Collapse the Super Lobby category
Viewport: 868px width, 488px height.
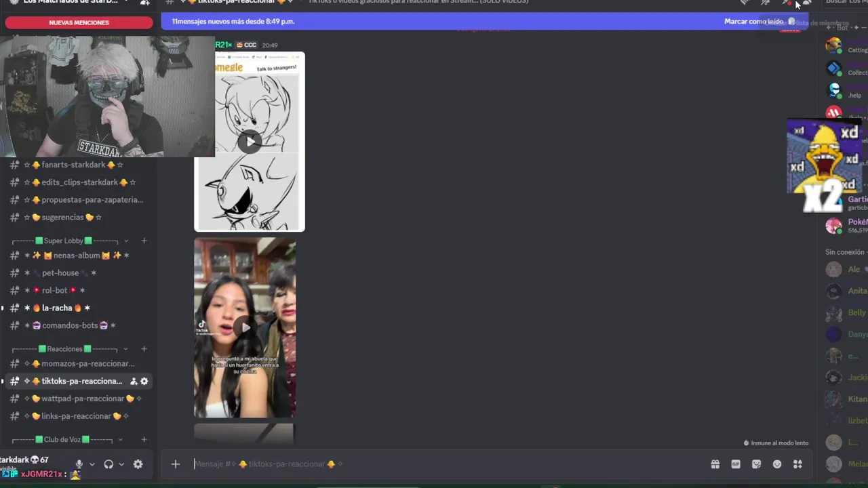[x=70, y=241]
